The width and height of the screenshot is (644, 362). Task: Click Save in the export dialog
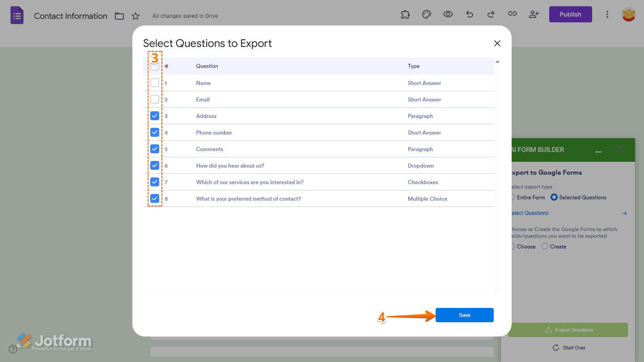pos(464,315)
